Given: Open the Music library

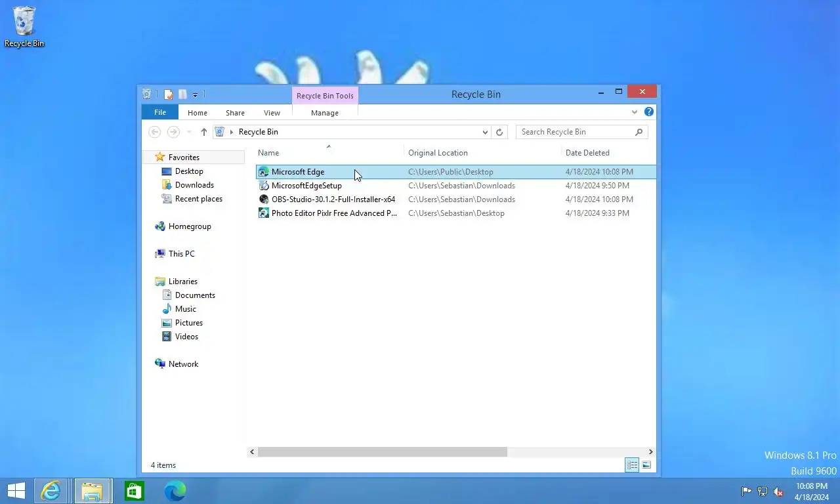Looking at the screenshot, I should (x=185, y=309).
